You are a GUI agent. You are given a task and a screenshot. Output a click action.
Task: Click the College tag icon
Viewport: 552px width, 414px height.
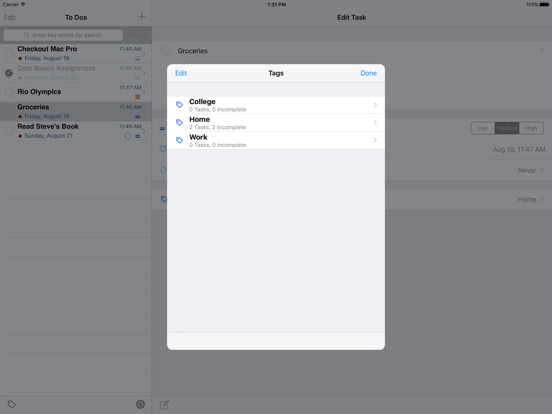pos(179,105)
